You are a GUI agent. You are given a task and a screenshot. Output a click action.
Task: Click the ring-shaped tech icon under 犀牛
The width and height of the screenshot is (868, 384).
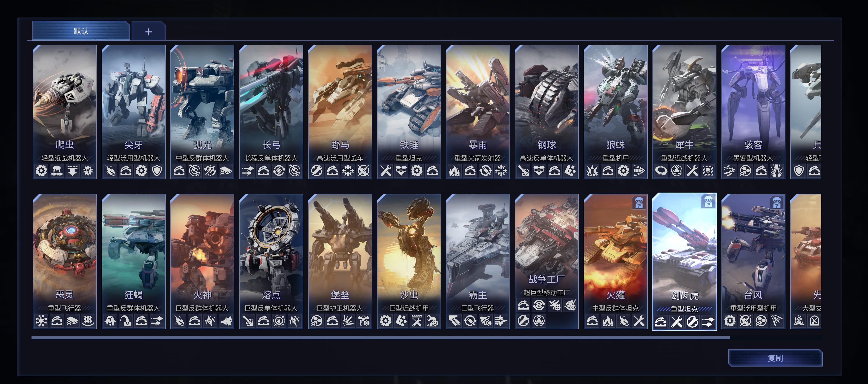661,170
